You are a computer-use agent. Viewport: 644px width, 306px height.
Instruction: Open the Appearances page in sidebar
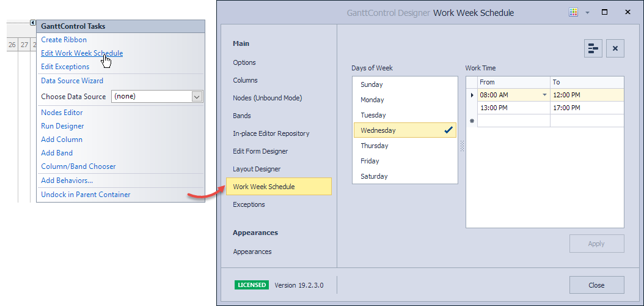click(x=252, y=252)
